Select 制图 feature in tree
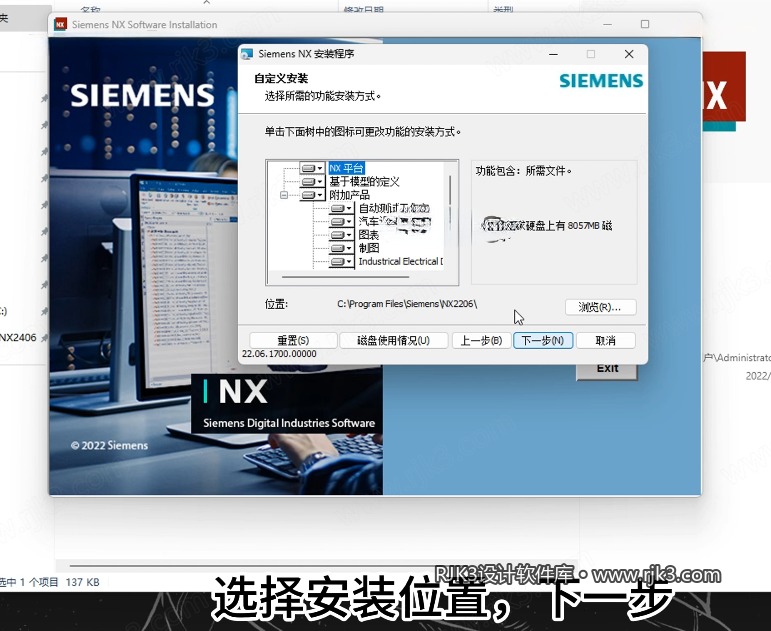The image size is (771, 631). (369, 248)
